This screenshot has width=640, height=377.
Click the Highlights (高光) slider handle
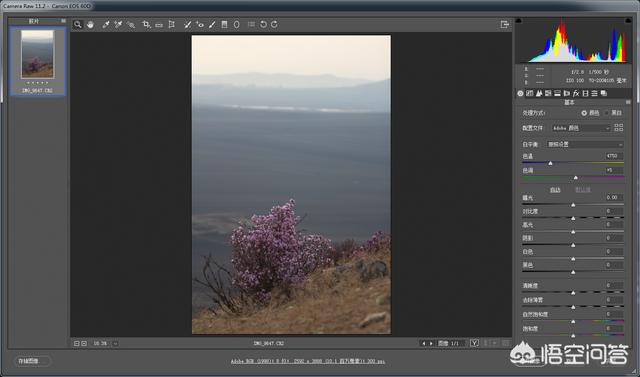pyautogui.click(x=573, y=232)
